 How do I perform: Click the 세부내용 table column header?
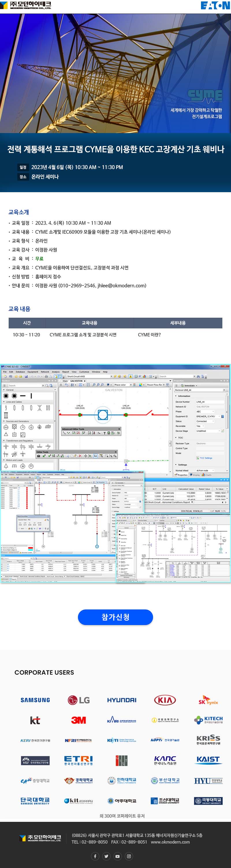point(178,323)
